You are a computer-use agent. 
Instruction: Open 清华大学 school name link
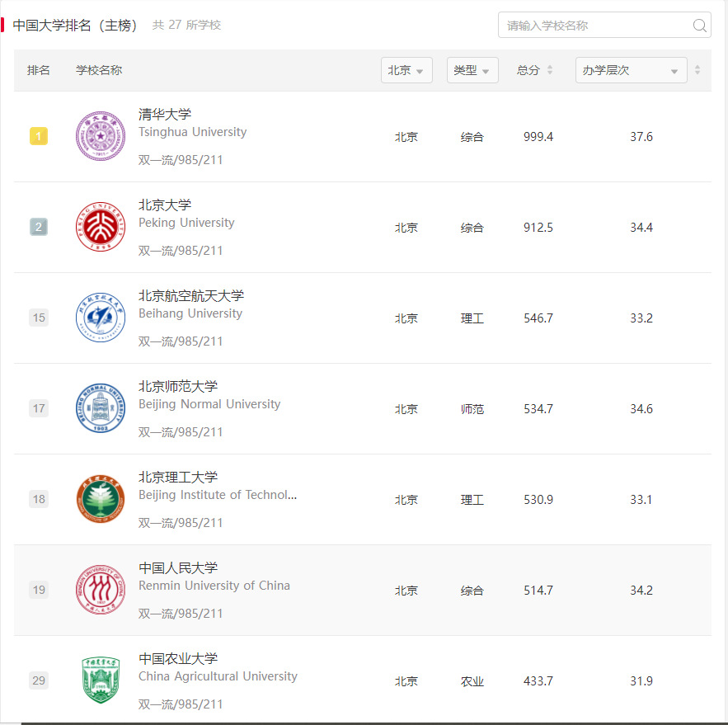[x=165, y=115]
